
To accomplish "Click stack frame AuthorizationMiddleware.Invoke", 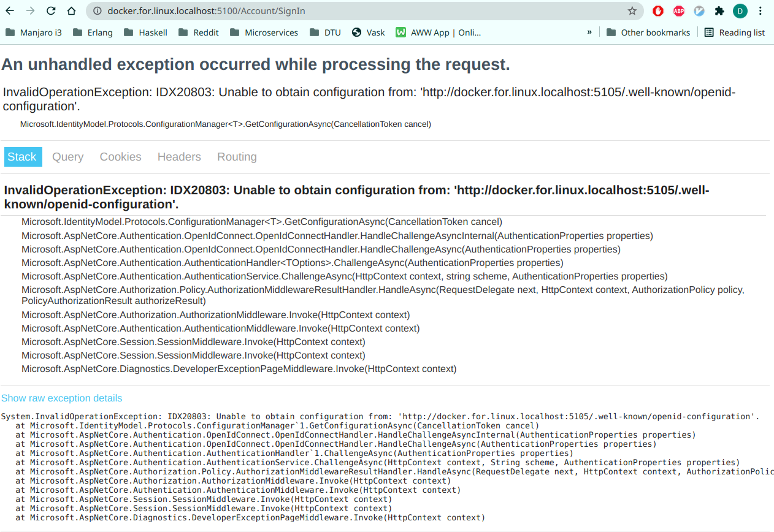I will pos(216,315).
